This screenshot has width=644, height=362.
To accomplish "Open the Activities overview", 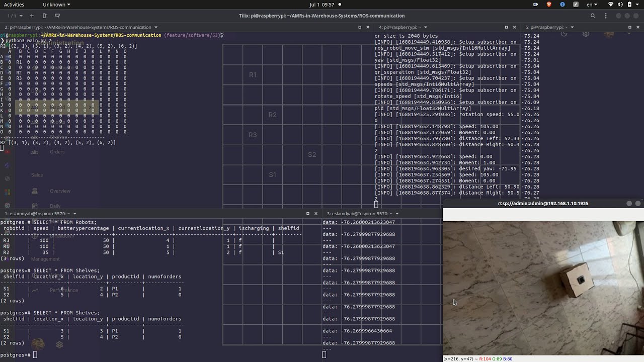I will pyautogui.click(x=14, y=5).
